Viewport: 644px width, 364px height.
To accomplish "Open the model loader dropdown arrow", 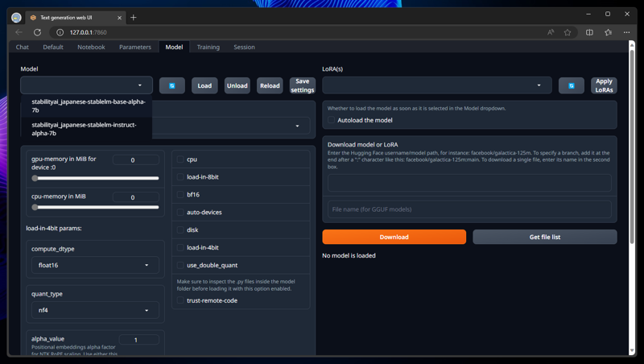I will coord(297,126).
